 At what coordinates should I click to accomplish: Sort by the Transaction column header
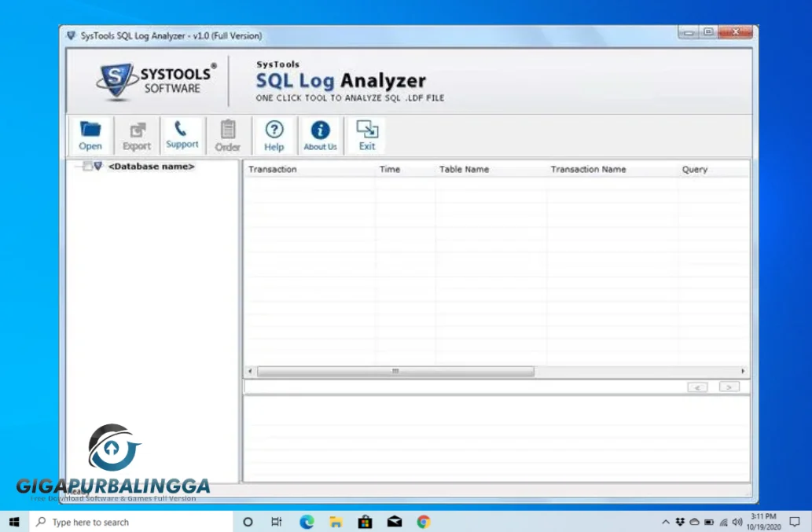point(273,169)
